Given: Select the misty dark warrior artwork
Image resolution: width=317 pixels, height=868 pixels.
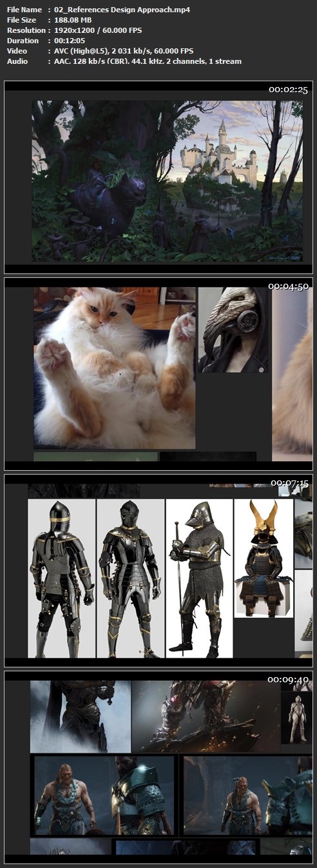Looking at the screenshot, I should [81, 717].
